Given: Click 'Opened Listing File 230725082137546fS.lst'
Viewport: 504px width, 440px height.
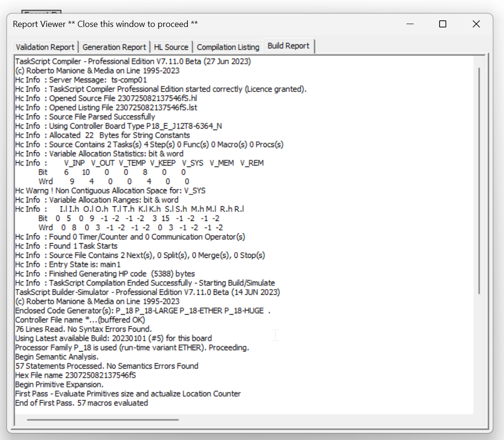Looking at the screenshot, I should click(106, 108).
